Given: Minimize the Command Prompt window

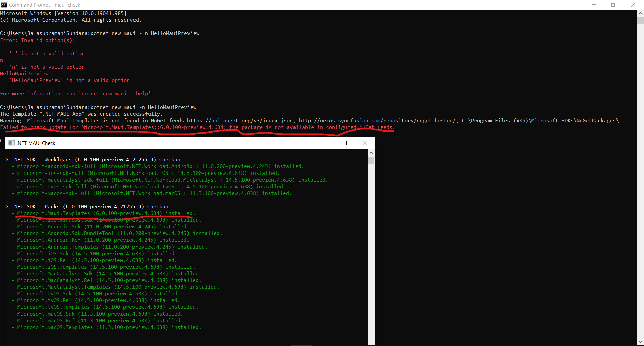Looking at the screenshot, I should click(594, 5).
